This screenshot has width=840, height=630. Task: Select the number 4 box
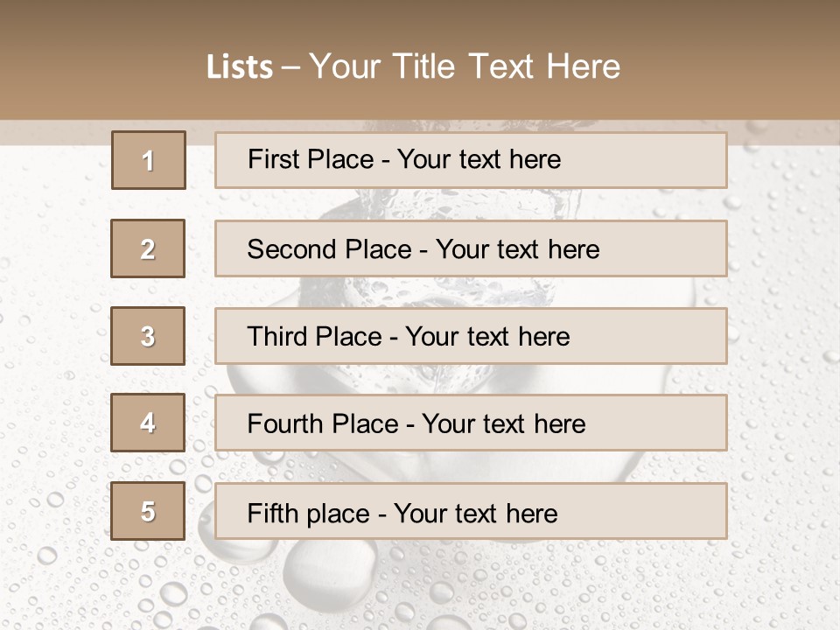pyautogui.click(x=148, y=423)
